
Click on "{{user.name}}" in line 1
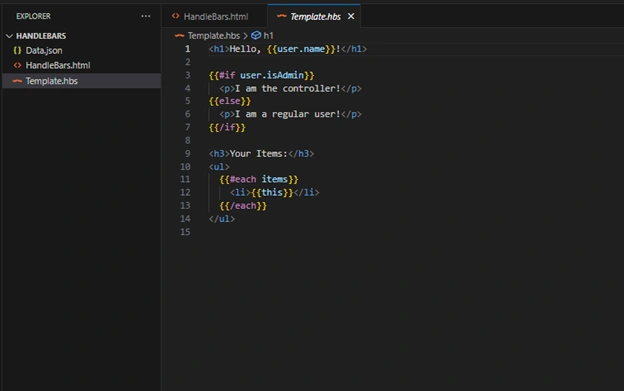coord(301,49)
